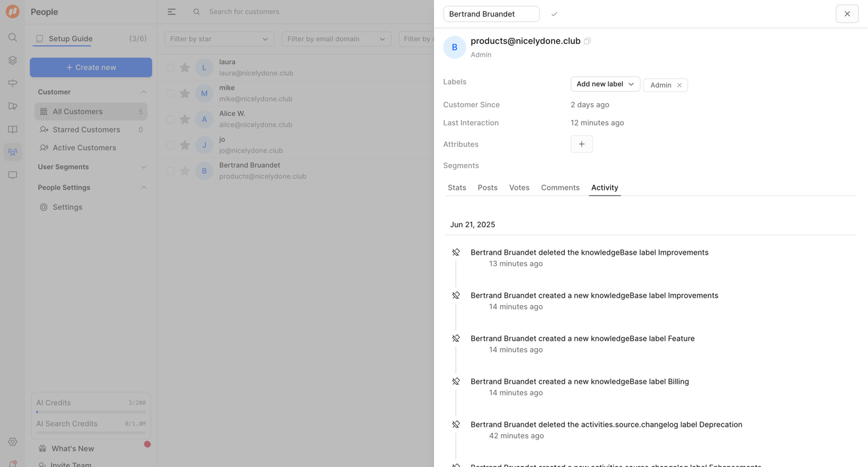Viewport: 868px width, 467px height.
Task: Open the knowledge base book icon
Action: coord(13,129)
